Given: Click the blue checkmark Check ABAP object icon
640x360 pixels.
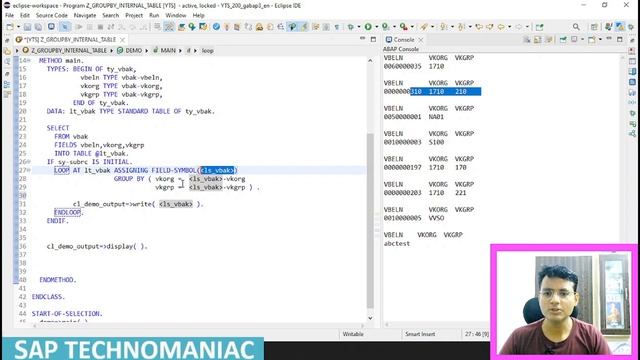Looking at the screenshot, I should tap(216, 27).
